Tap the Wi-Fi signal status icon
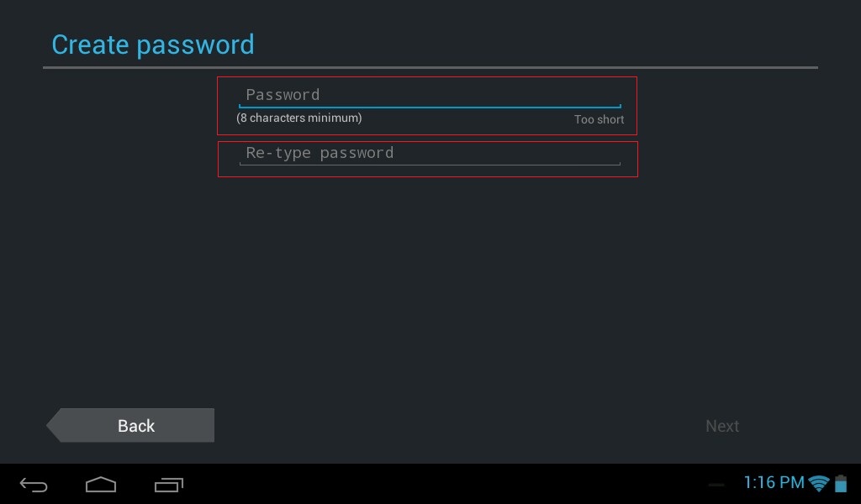The width and height of the screenshot is (861, 504). pos(819,483)
